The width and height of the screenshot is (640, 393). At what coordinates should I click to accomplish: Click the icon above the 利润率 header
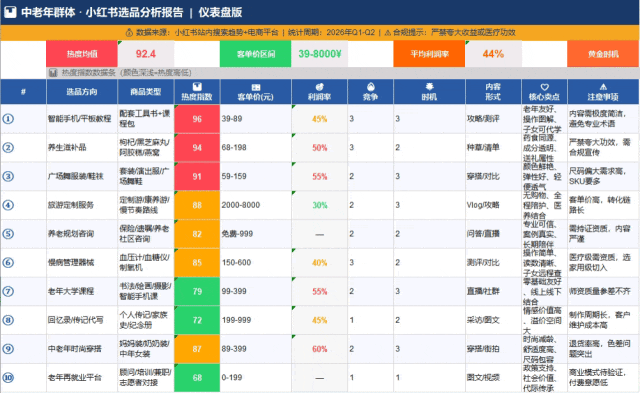pyautogui.click(x=320, y=87)
